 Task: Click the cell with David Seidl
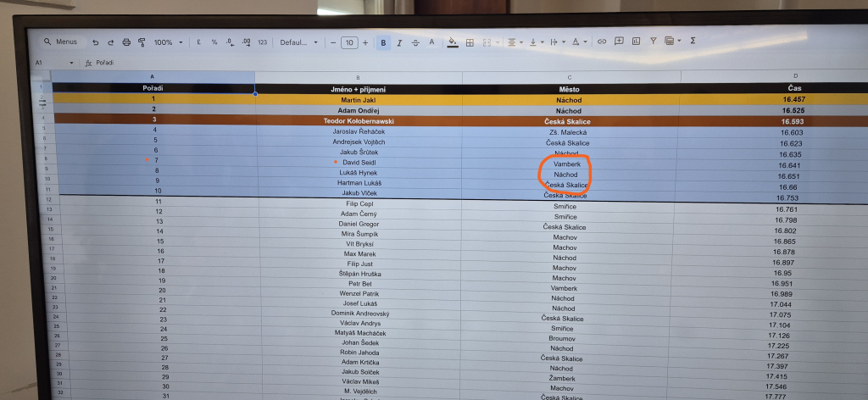pos(359,162)
